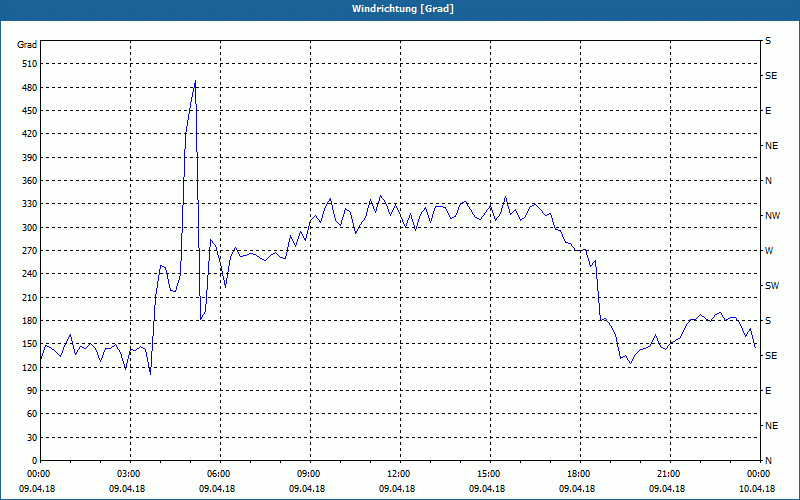Pick the 150 tick label on the y-axis
This screenshot has height=500, width=800.
30,344
